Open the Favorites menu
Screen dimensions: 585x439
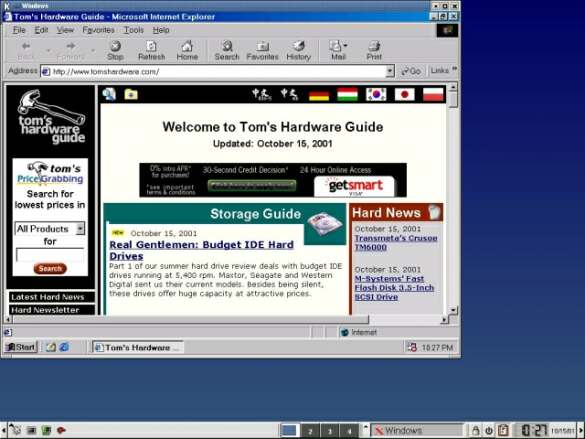98,30
